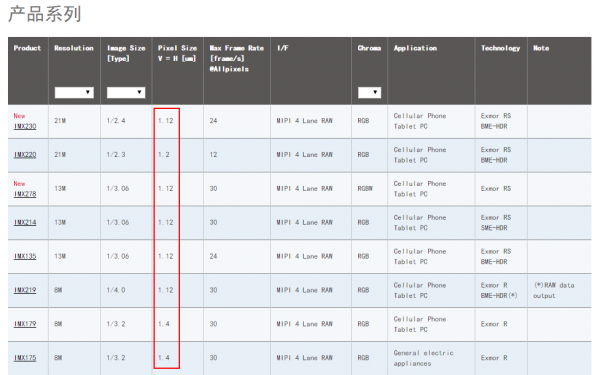The width and height of the screenshot is (600, 375).
Task: Click the RGBW chroma cell for IMX278
Action: tap(365, 189)
